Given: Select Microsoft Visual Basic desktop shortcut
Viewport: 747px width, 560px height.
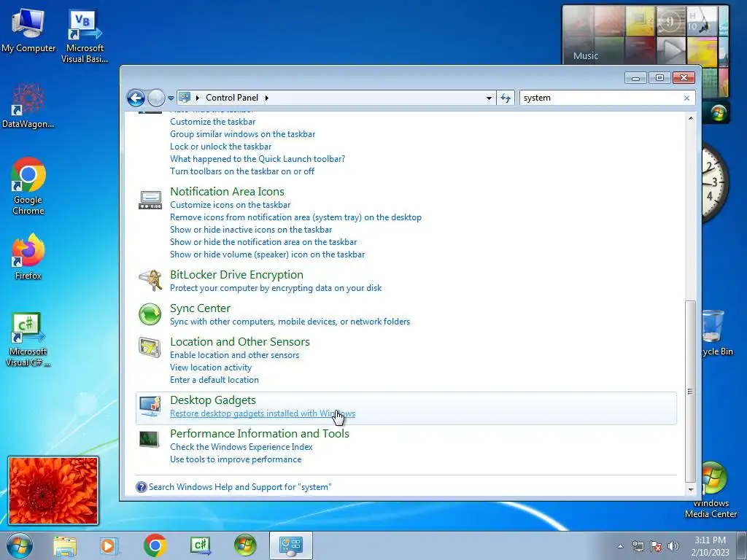Looking at the screenshot, I should [85, 36].
